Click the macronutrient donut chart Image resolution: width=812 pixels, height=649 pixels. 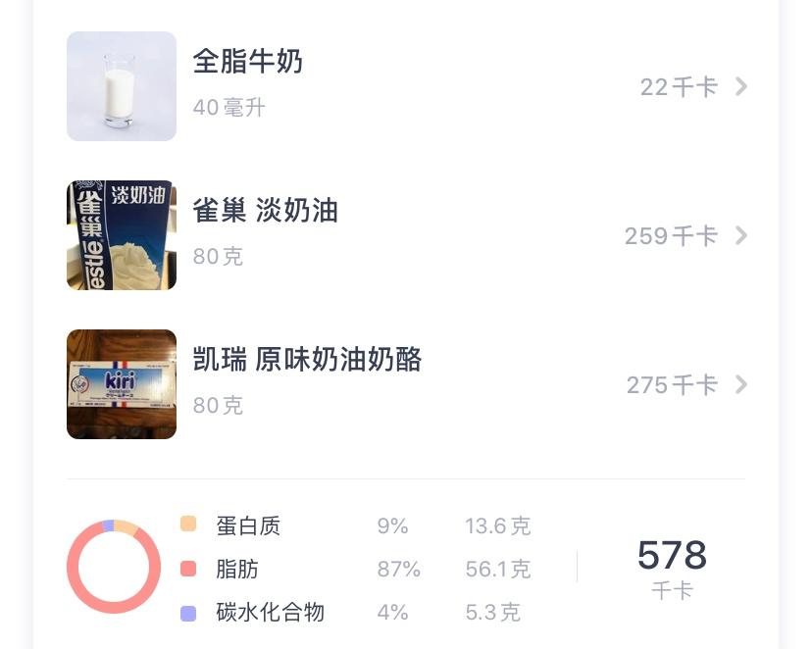point(114,568)
